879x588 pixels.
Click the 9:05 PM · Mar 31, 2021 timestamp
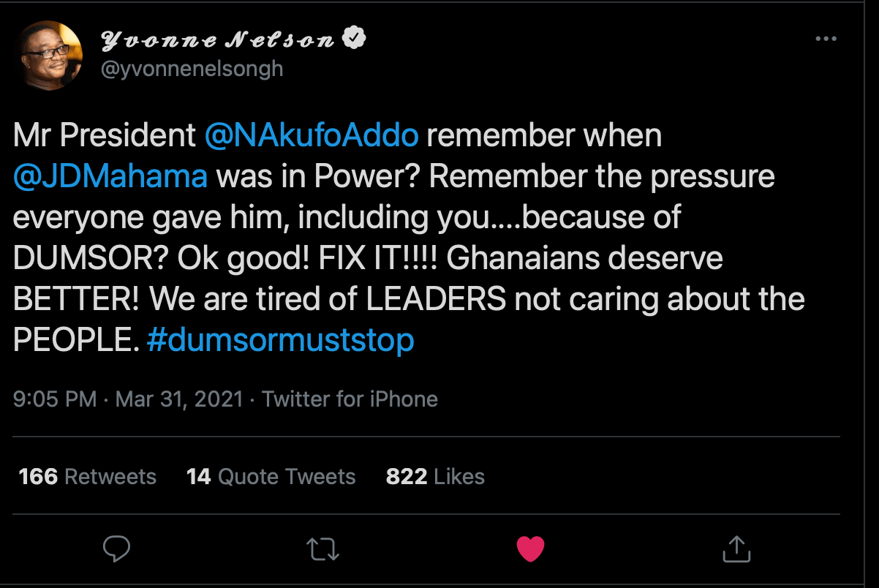128,399
